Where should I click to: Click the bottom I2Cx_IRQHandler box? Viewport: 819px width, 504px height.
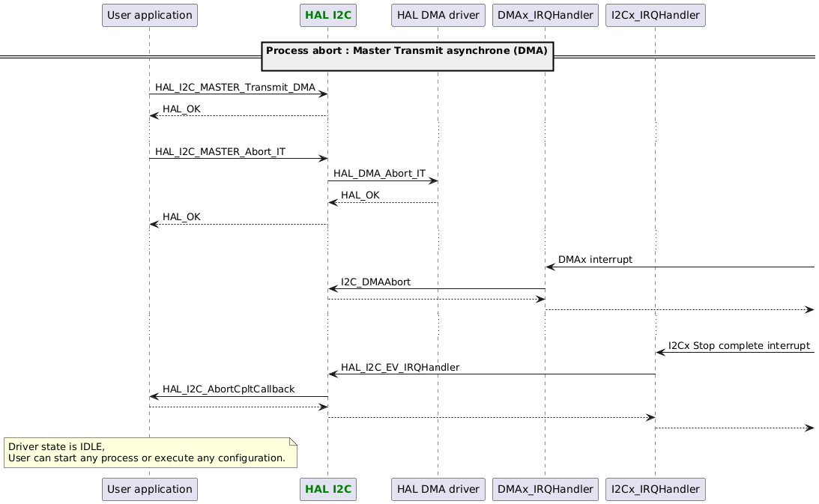click(655, 489)
